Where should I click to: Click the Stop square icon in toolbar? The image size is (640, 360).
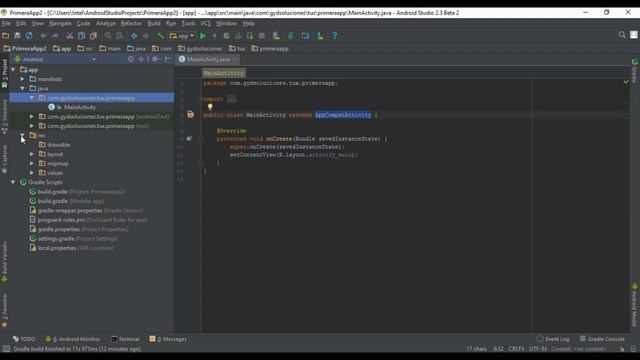coord(262,36)
